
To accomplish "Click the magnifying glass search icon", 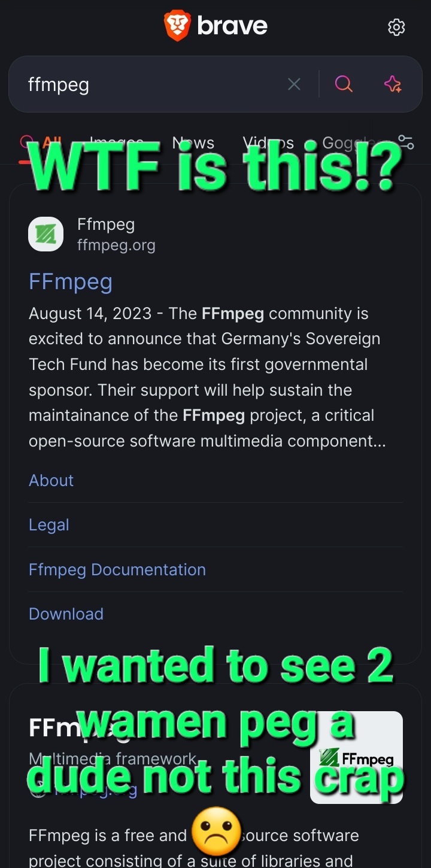I will point(344,84).
